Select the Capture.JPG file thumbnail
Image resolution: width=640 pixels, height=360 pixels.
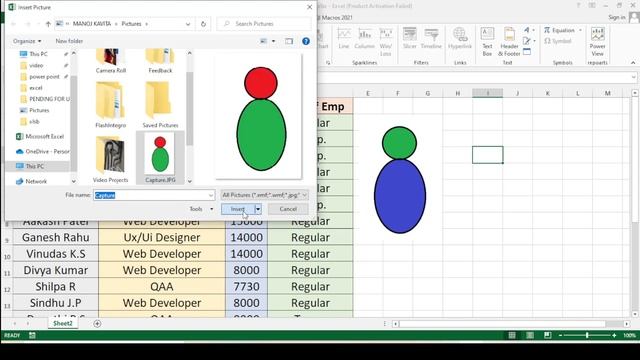[x=160, y=158]
